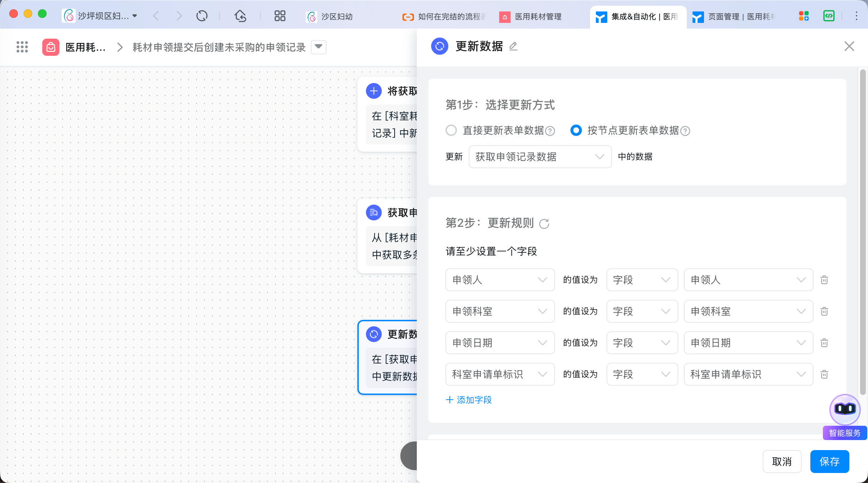868x483 pixels.
Task: Open the 智能服务 robot assistant
Action: [845, 409]
